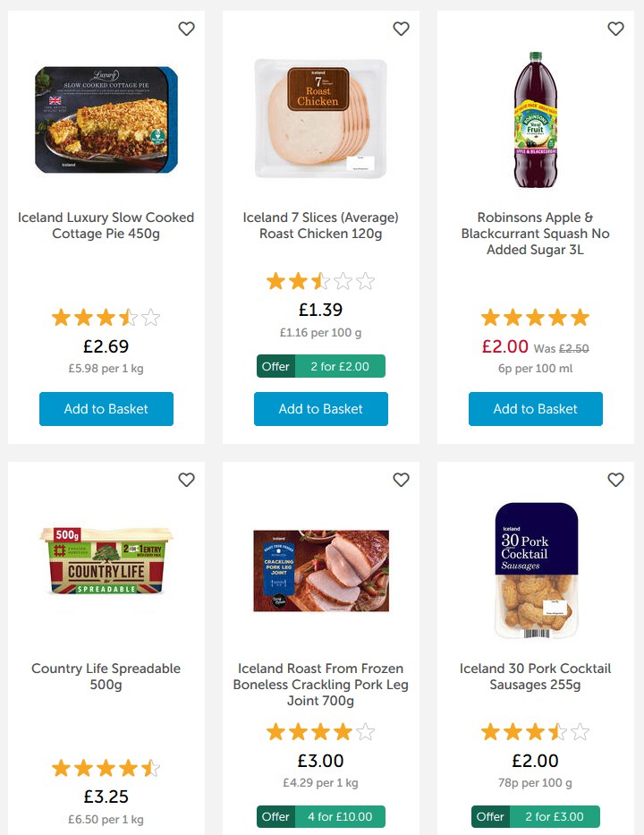Click the Pork Cocktail Sausages product image
This screenshot has height=835, width=644.
(x=536, y=570)
